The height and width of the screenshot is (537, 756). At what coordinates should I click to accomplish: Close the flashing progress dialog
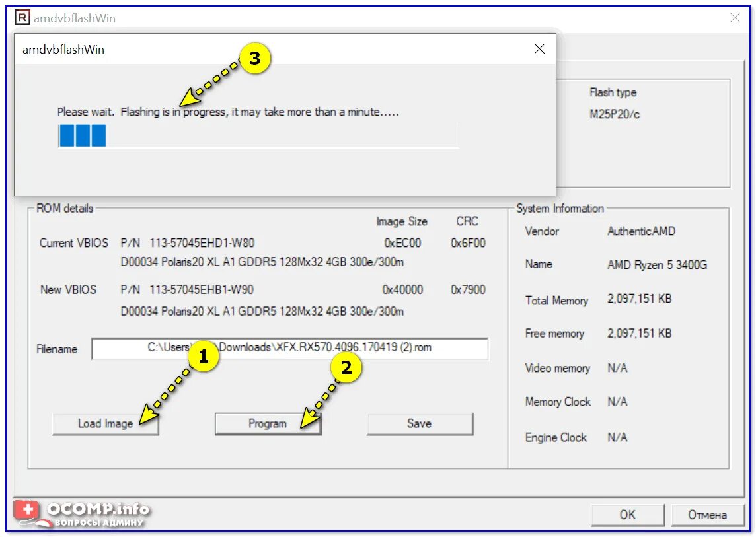tap(539, 49)
